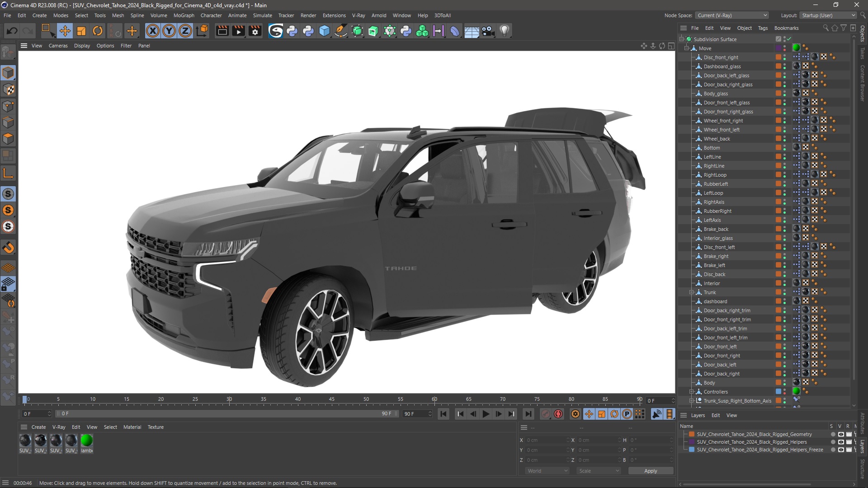Viewport: 868px width, 488px height.
Task: Toggle Y axis lock
Action: click(x=169, y=31)
